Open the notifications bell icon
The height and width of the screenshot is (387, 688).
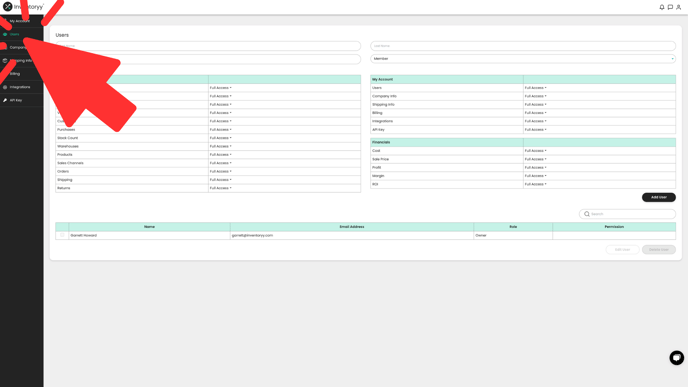[x=662, y=7]
